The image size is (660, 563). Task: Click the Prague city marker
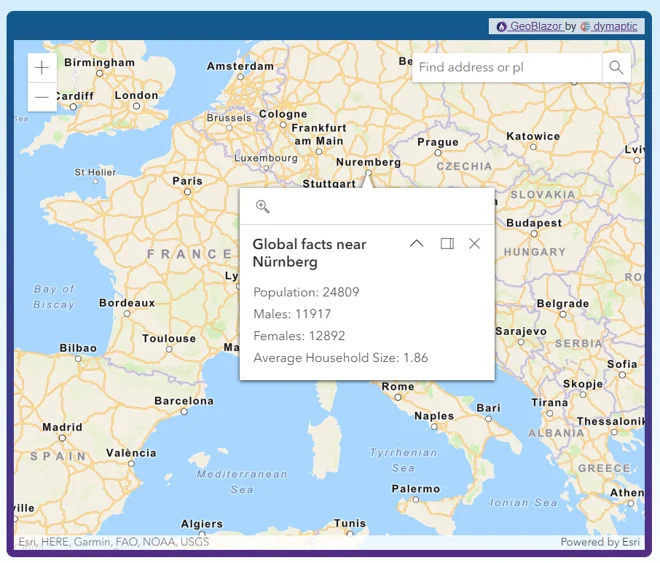[x=438, y=153]
